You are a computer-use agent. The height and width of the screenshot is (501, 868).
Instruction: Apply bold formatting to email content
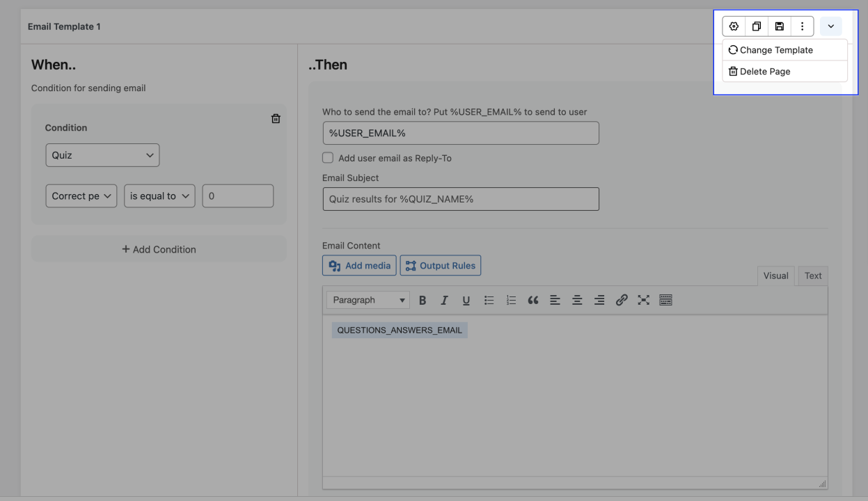423,299
